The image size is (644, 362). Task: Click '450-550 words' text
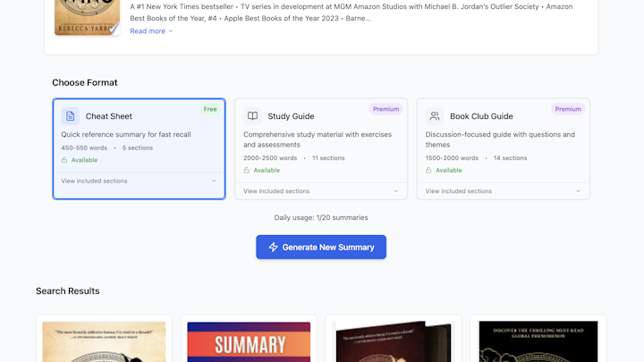tap(84, 147)
